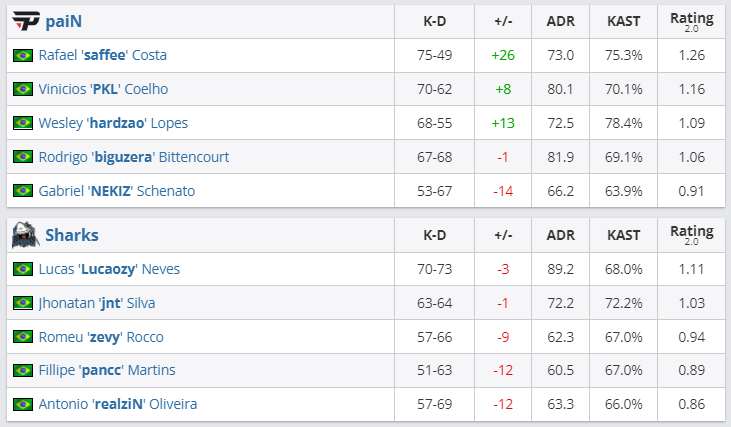The height and width of the screenshot is (427, 731).
Task: Open the paiN team page link
Action: click(63, 21)
